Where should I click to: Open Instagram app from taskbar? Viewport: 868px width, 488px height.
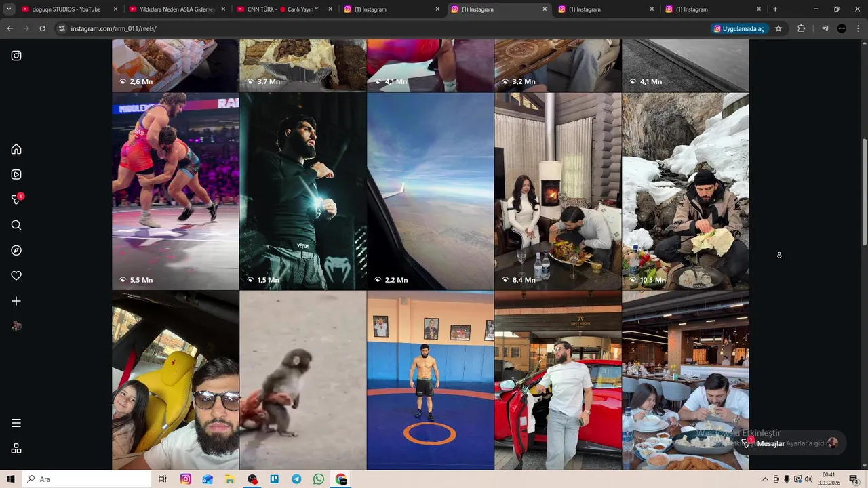(x=186, y=479)
